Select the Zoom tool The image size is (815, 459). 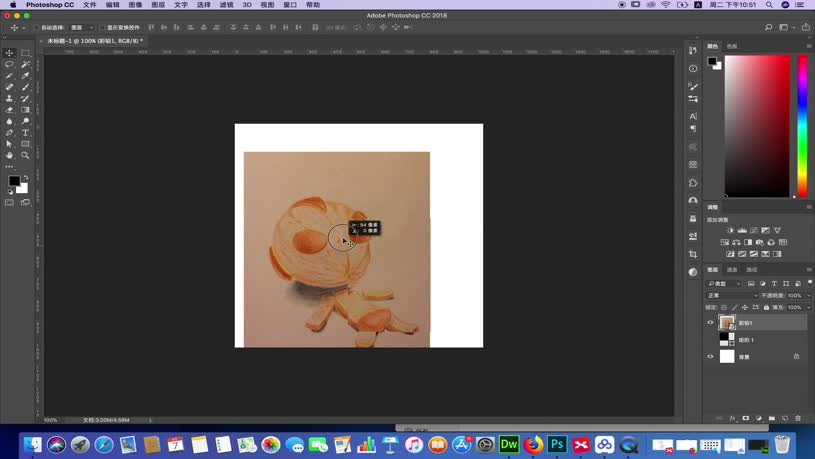tap(25, 155)
